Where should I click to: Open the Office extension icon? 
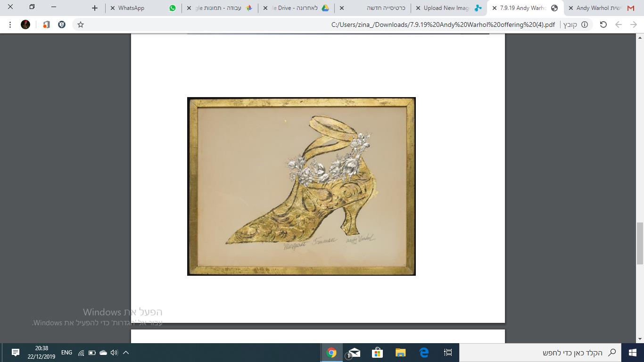[46, 25]
